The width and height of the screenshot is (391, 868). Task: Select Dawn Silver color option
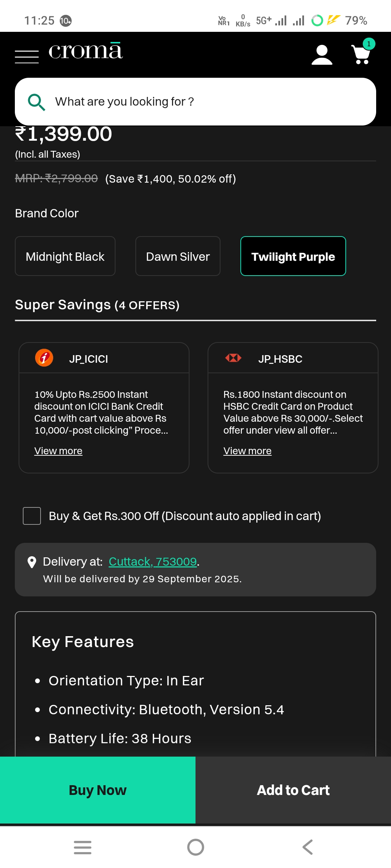178,256
